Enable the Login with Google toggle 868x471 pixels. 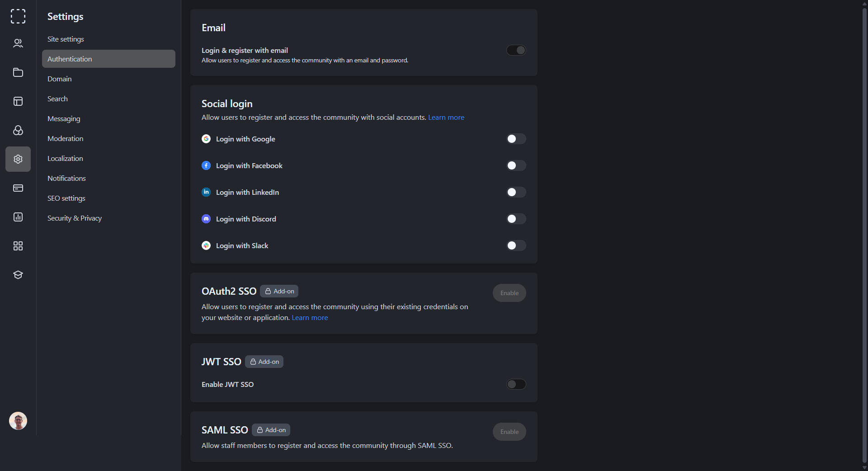[x=516, y=139]
